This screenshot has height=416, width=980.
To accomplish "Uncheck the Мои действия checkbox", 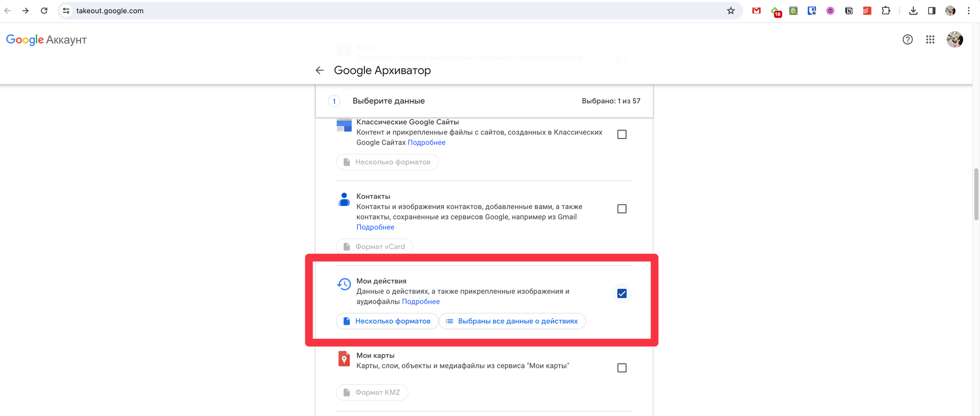I will (622, 293).
